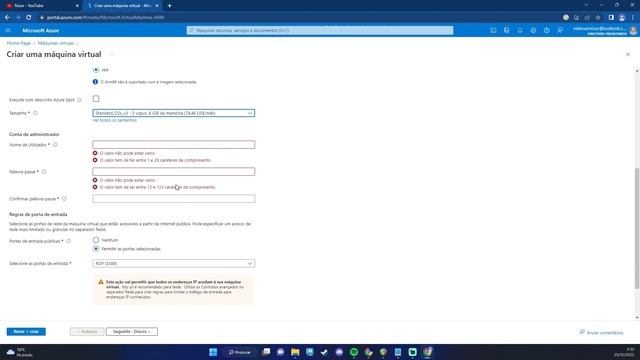
Task: Go to Home Page breadcrumb
Action: pyautogui.click(x=18, y=43)
